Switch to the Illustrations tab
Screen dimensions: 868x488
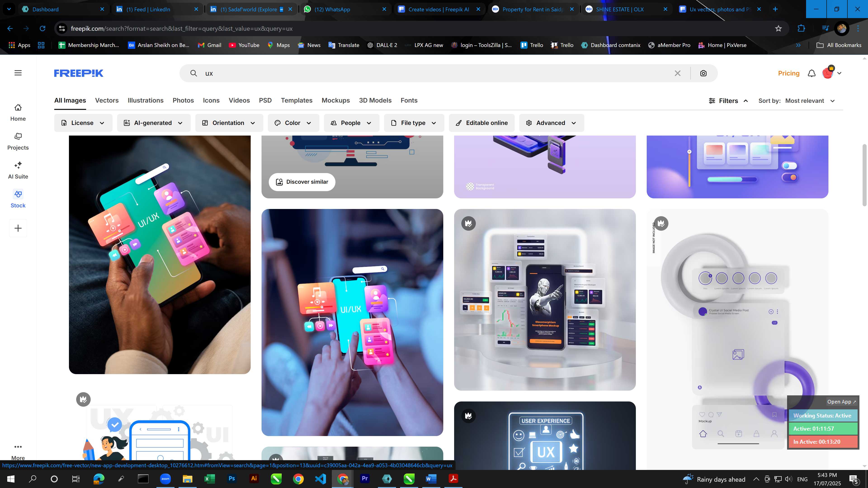coord(146,100)
